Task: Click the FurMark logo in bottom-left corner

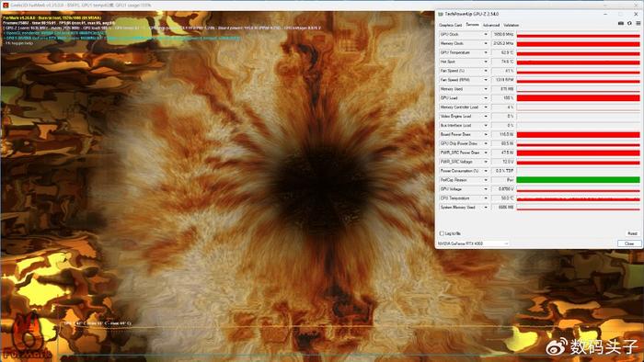Action: point(26,337)
